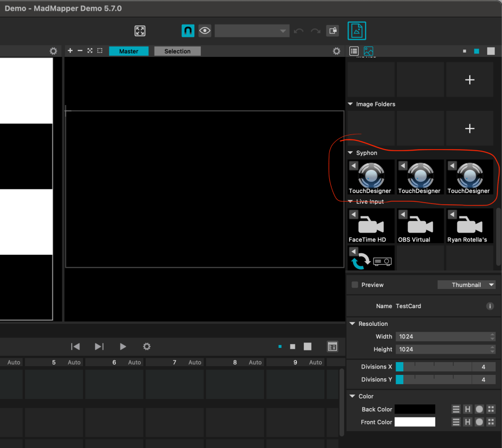Open the Thumbnail dropdown
Viewport: 502px width, 448px height.
(466, 285)
